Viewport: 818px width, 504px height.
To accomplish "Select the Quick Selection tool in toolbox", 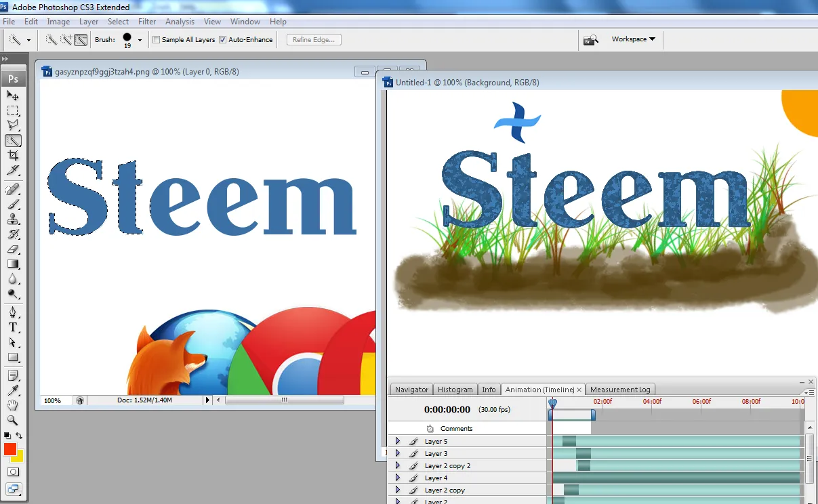I will pos(13,141).
